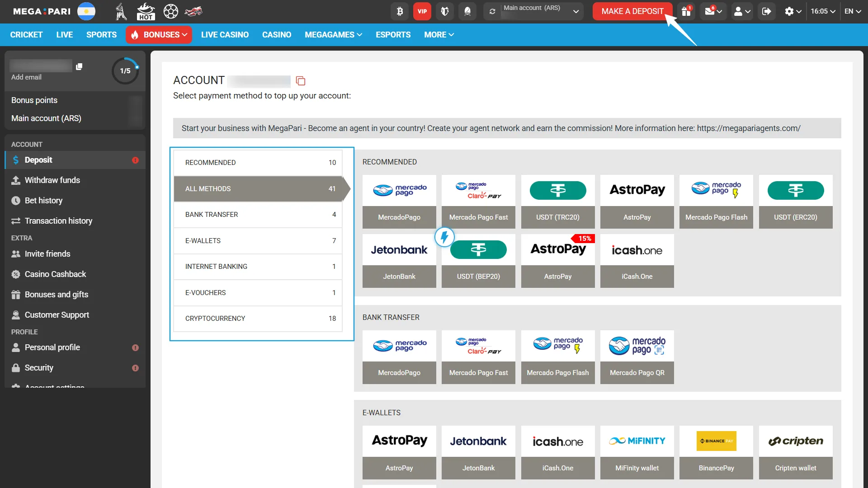Image resolution: width=868 pixels, height=488 pixels.
Task: Click the MAKE A DEPOSIT button
Action: [632, 11]
